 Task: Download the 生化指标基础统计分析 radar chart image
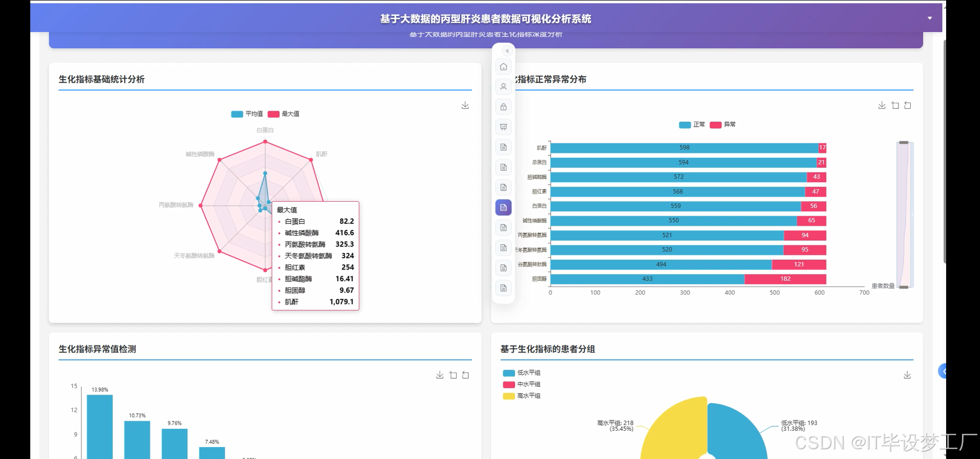[465, 105]
